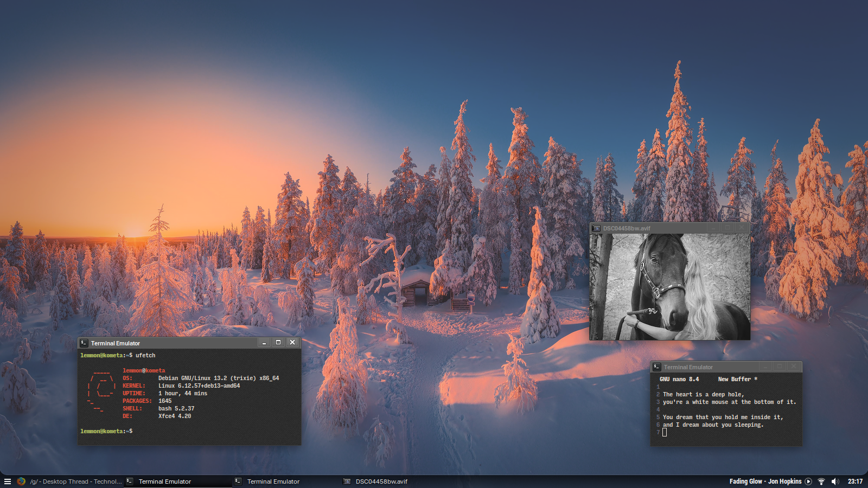Viewport: 868px width, 488px height.
Task: Select the highlighted Terminal Emulator taskbar button
Action: (178, 481)
